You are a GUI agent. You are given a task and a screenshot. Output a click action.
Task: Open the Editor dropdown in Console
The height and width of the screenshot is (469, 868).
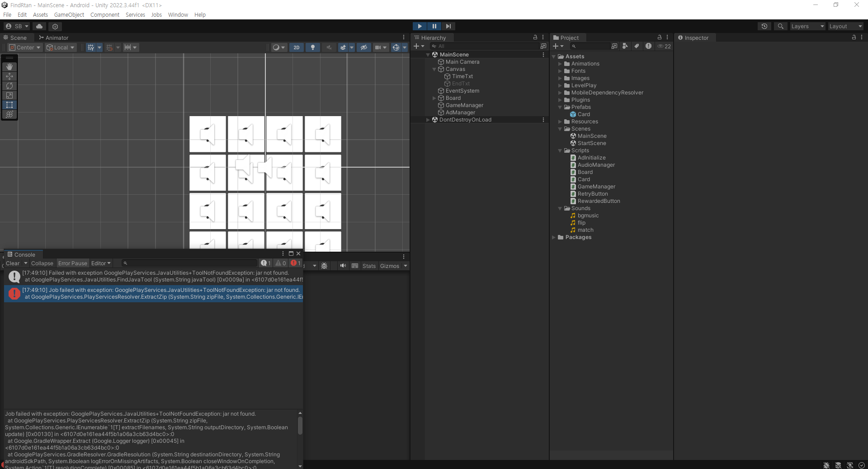(101, 263)
